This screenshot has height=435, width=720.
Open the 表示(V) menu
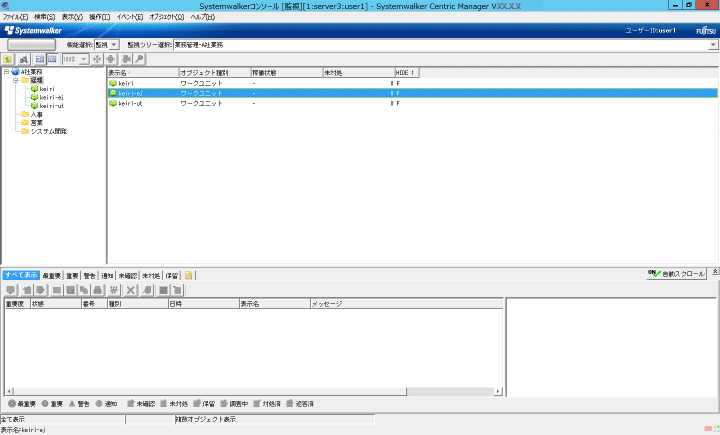click(72, 17)
